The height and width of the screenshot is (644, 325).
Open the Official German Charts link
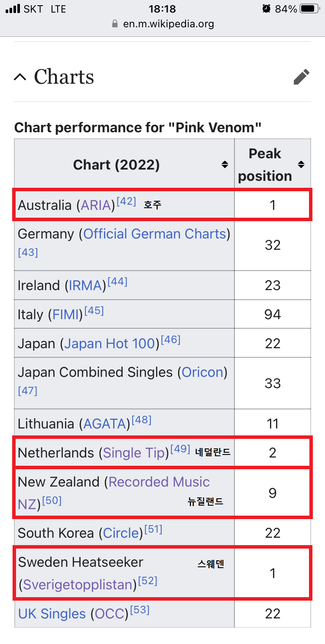pos(155,234)
